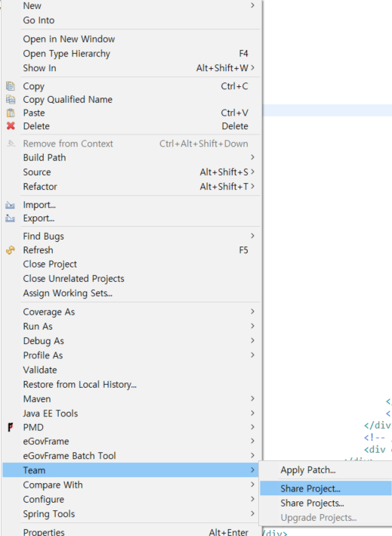Open the Run As submenu

(131, 327)
